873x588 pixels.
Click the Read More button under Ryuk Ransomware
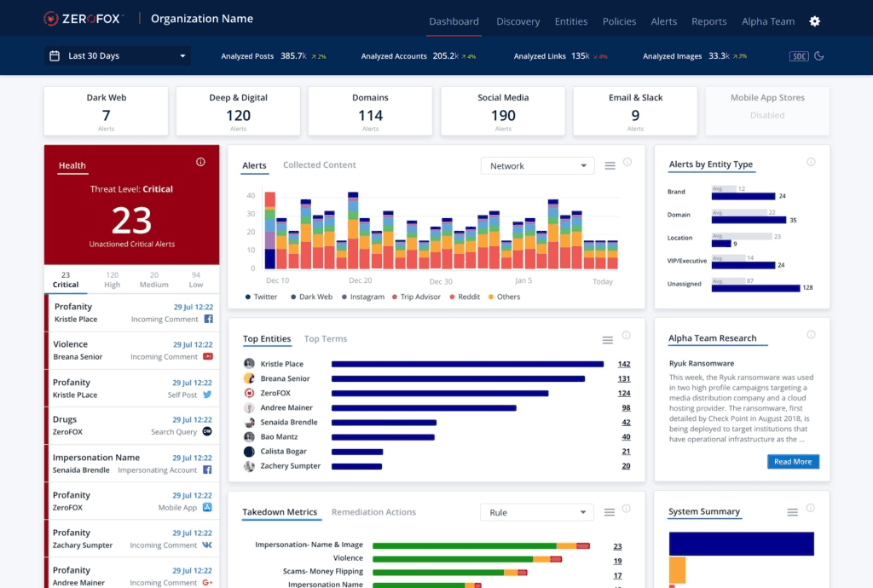(793, 461)
